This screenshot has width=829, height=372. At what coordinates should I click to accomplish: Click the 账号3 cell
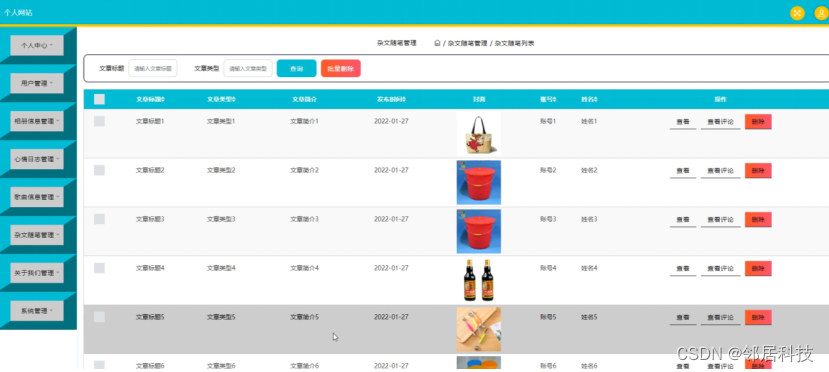point(548,219)
